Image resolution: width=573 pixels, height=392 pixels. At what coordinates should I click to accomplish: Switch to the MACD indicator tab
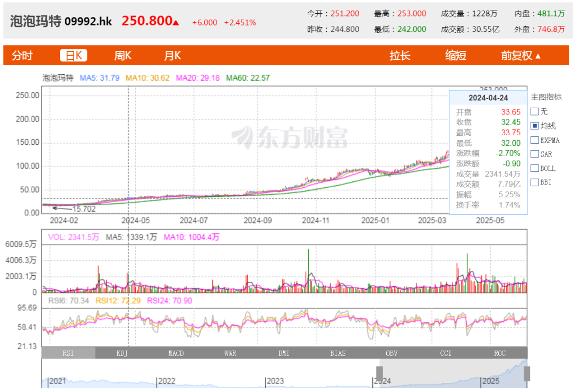pos(176,353)
